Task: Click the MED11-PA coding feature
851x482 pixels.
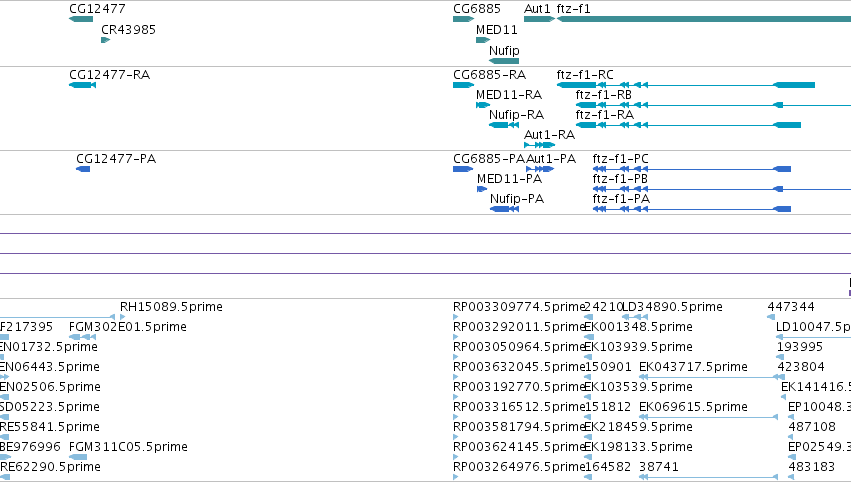Action: pos(482,189)
